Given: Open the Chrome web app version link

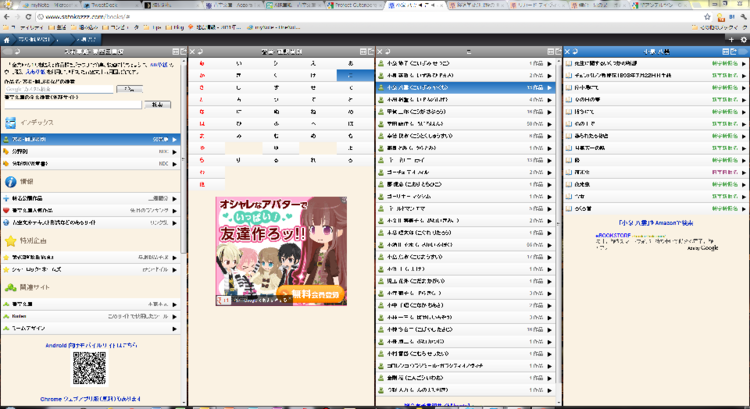Looking at the screenshot, I should [90, 399].
